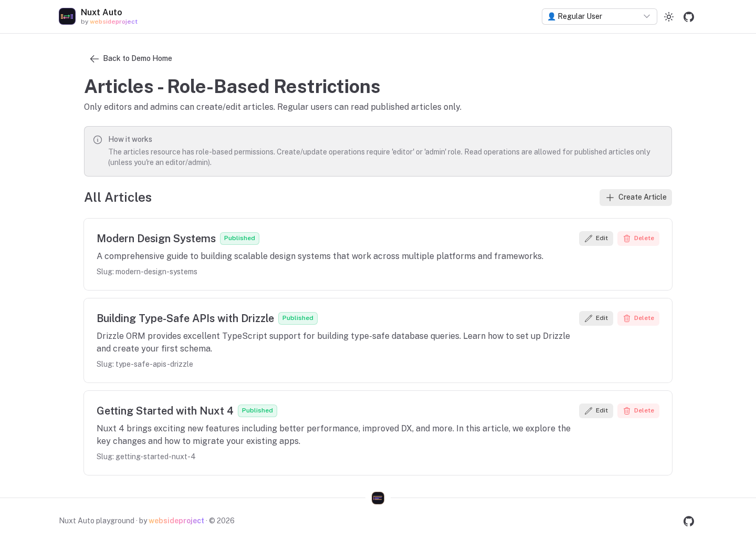Click the Getting Started with Nuxt 4 title
756x538 pixels.
coord(165,411)
